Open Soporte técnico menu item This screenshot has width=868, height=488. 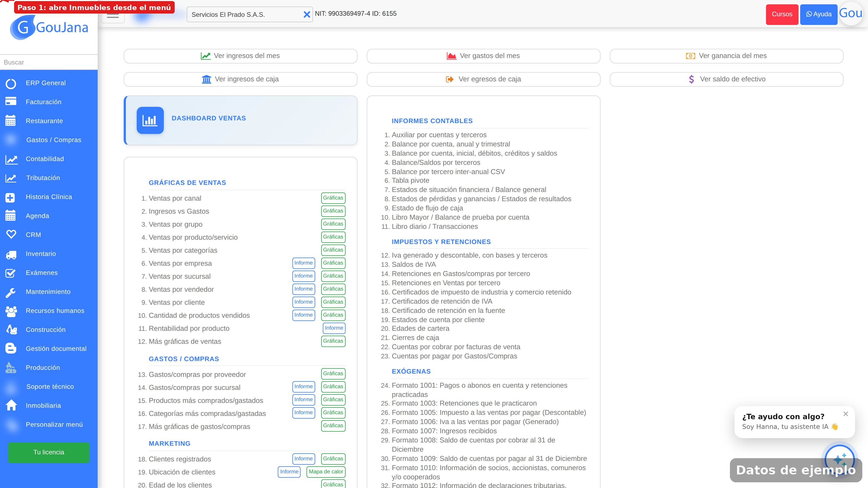(50, 387)
